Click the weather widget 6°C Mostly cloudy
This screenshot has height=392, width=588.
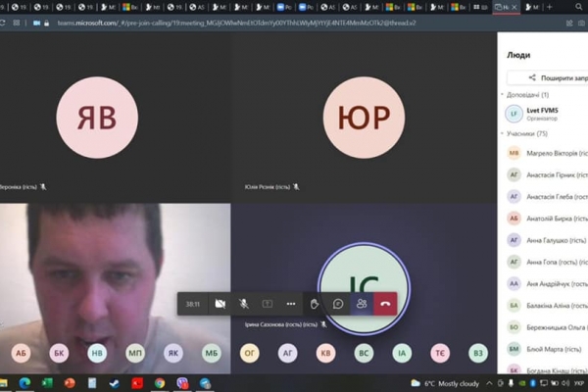point(445,383)
